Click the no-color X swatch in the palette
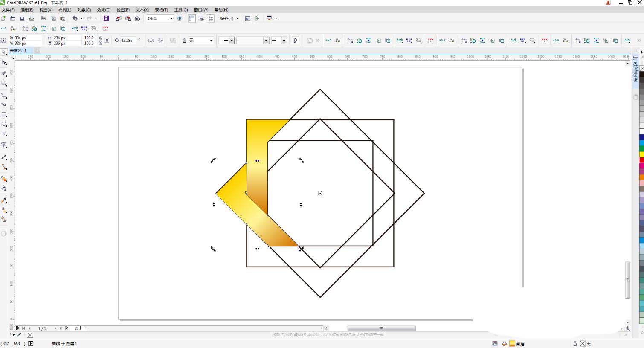 point(641,68)
